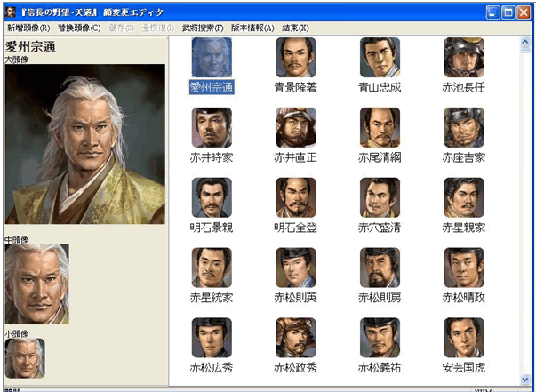This screenshot has width=536, height=392.
Task: Select the 赤松義祐 portrait icon
Action: [380, 337]
